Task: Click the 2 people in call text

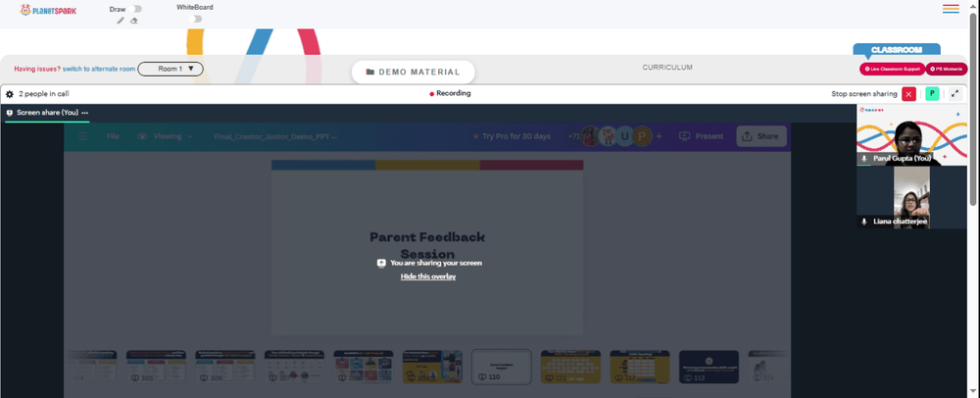Action: 44,94
